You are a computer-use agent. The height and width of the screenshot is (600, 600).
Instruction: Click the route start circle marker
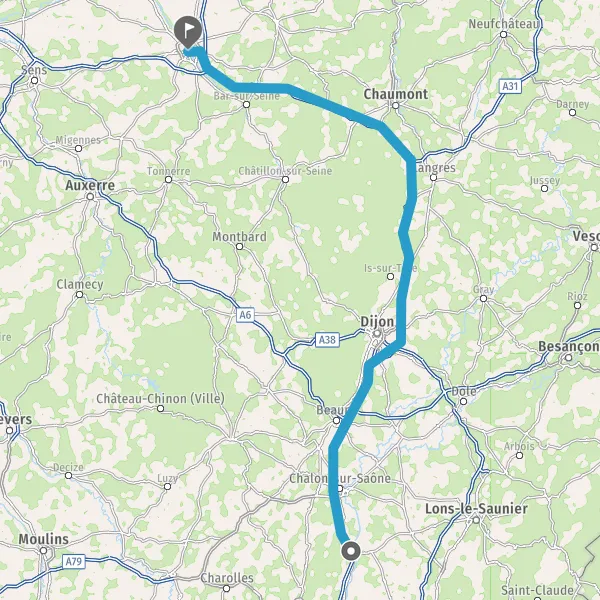click(x=351, y=551)
